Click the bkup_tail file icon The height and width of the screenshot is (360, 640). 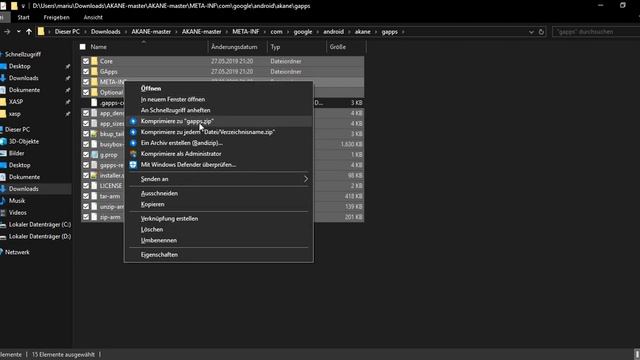94,134
